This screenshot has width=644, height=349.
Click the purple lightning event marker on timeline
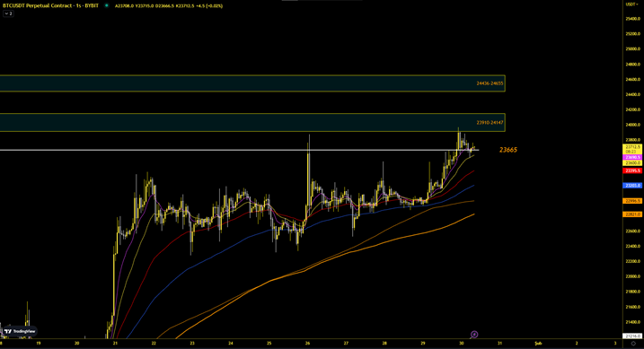[474, 335]
